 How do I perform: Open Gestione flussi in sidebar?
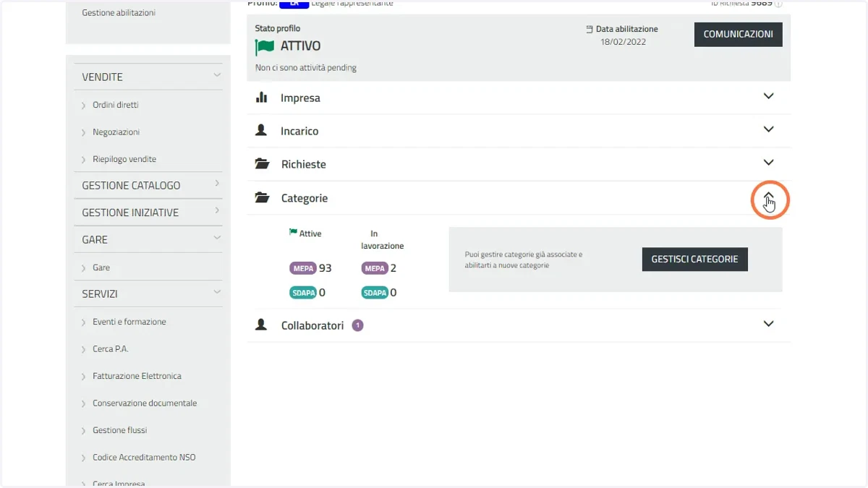point(120,430)
